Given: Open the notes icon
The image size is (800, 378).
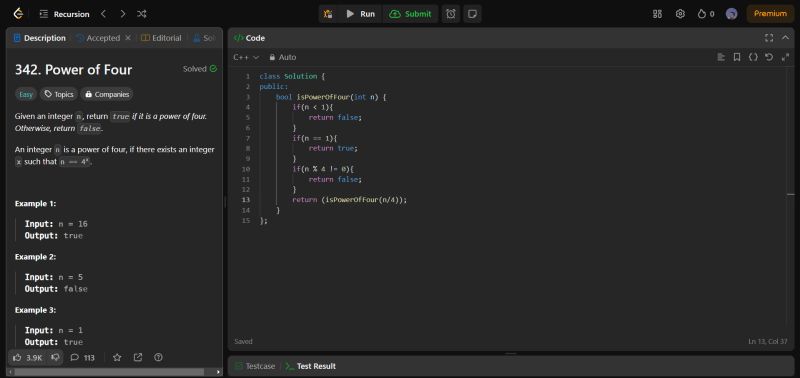Looking at the screenshot, I should [x=472, y=14].
